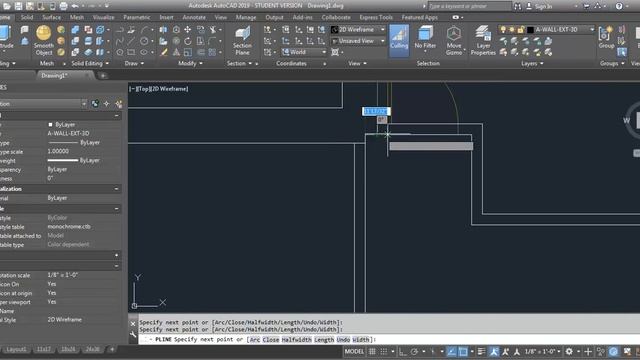Expand the Solid Editing panel
The width and height of the screenshot is (640, 360).
(90, 63)
